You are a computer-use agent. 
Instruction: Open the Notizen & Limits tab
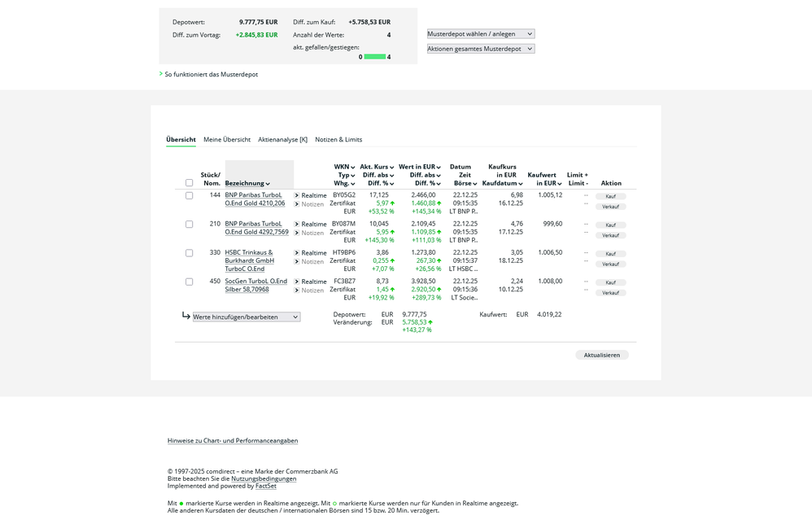click(338, 139)
